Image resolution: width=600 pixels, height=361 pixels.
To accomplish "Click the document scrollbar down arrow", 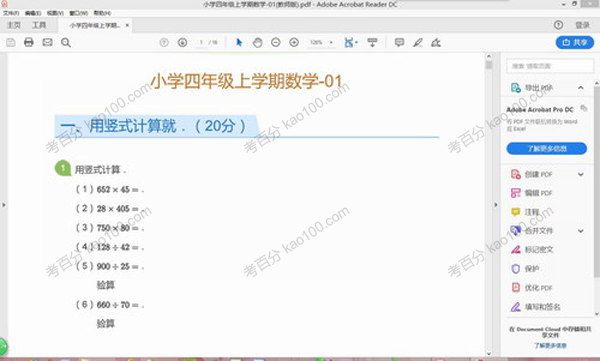I will click(489, 353).
